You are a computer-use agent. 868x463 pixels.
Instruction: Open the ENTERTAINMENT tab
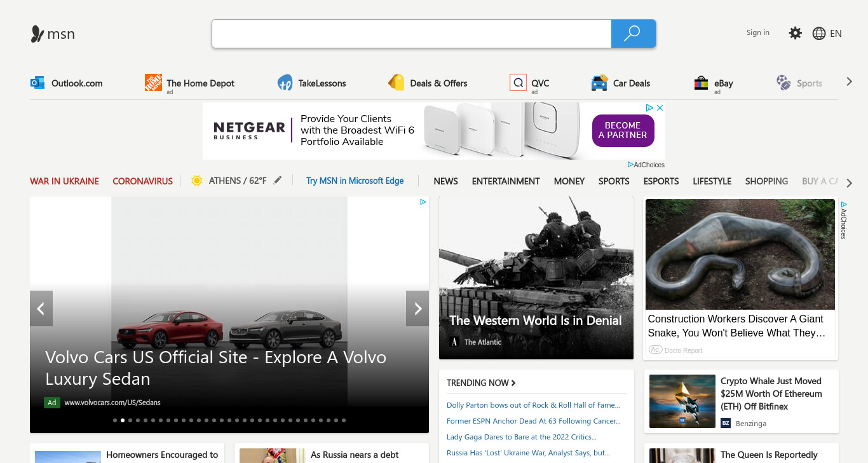tap(506, 181)
